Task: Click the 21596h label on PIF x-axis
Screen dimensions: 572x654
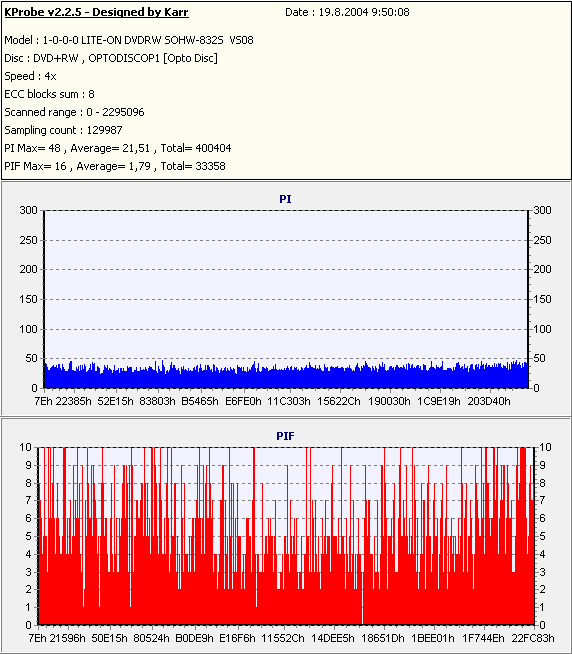Action: click(68, 638)
